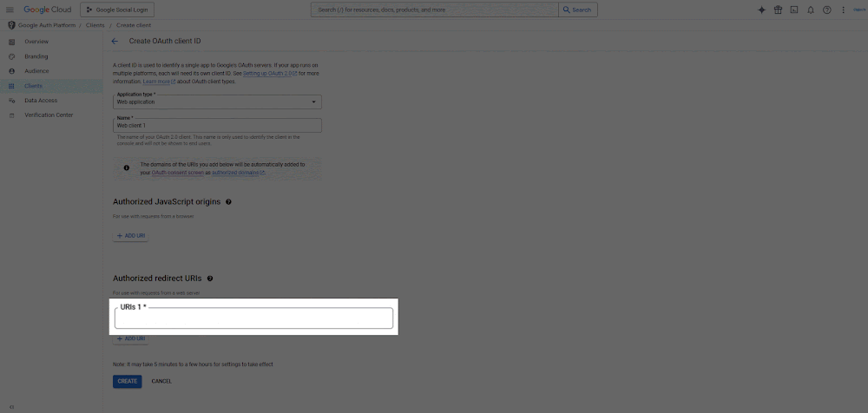Open the help question mark menu

click(x=826, y=10)
